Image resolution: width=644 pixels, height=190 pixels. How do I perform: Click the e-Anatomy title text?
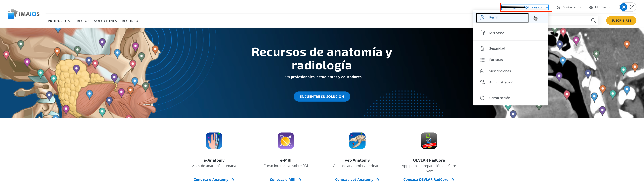pyautogui.click(x=214, y=160)
